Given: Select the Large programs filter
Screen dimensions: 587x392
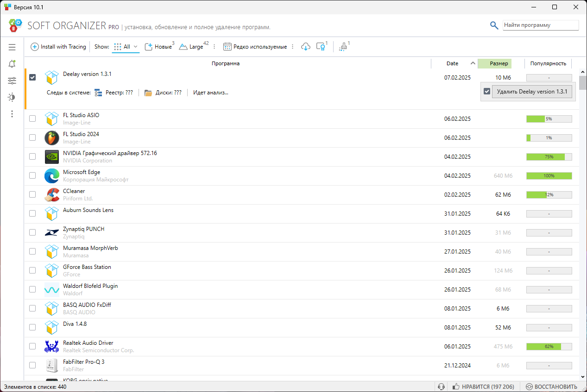Looking at the screenshot, I should (192, 47).
